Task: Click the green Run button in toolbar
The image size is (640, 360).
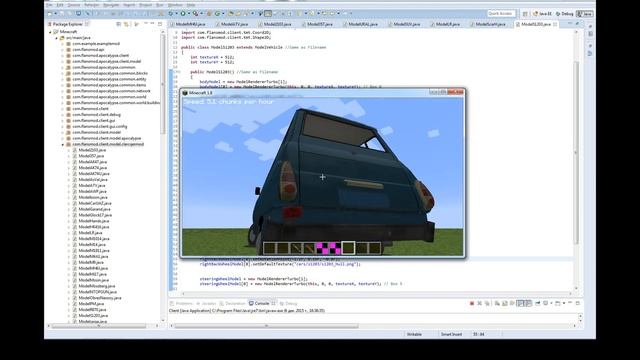Action: tap(183, 13)
